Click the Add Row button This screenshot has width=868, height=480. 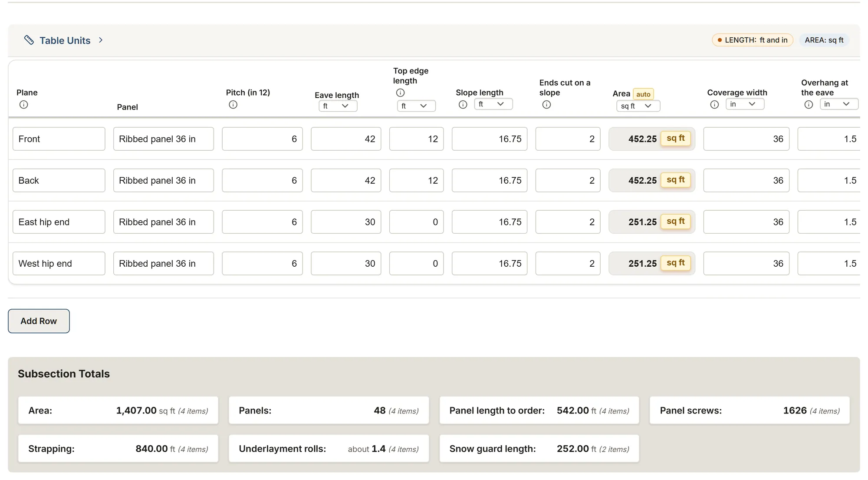pyautogui.click(x=39, y=321)
